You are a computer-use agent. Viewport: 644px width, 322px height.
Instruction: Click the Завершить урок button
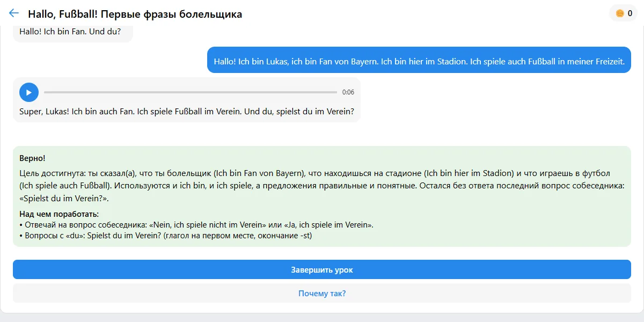[322, 270]
